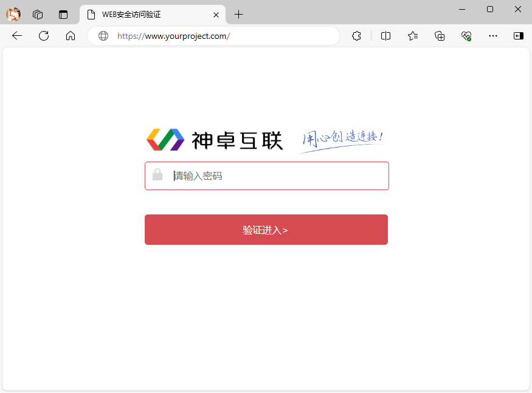The height and width of the screenshot is (393, 532).
Task: Open the tab actions menu
Action: (63, 15)
